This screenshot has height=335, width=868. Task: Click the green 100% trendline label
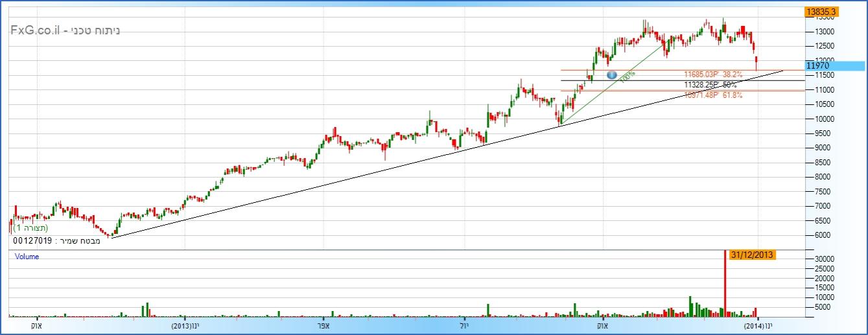(627, 76)
